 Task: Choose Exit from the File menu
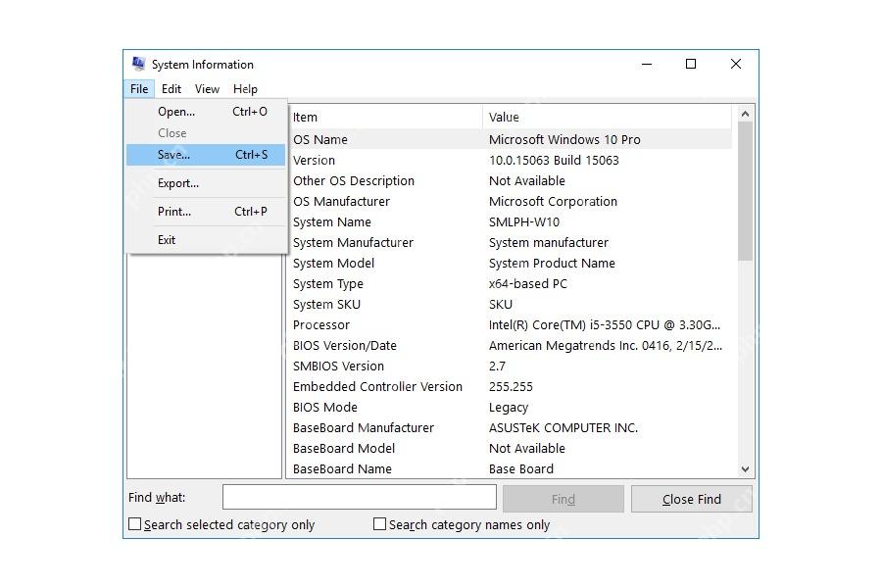(206, 240)
